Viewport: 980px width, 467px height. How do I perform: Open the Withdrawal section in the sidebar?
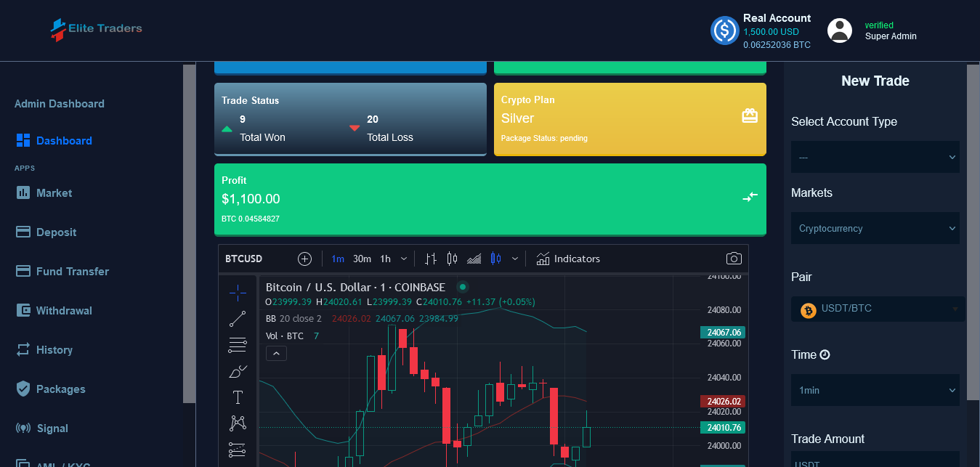click(x=62, y=310)
